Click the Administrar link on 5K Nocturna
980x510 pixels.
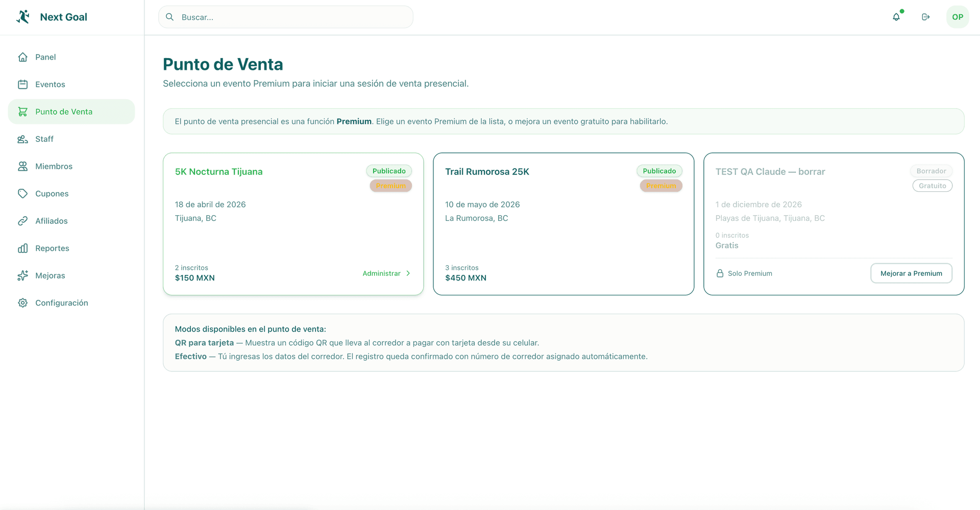click(386, 273)
